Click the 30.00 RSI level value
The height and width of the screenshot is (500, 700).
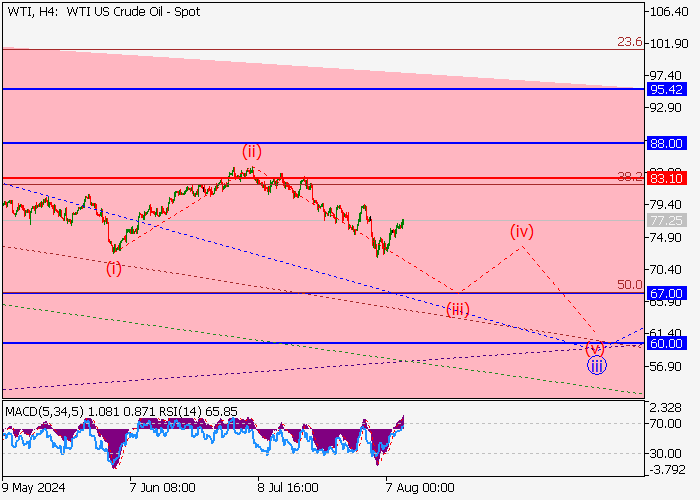666,454
